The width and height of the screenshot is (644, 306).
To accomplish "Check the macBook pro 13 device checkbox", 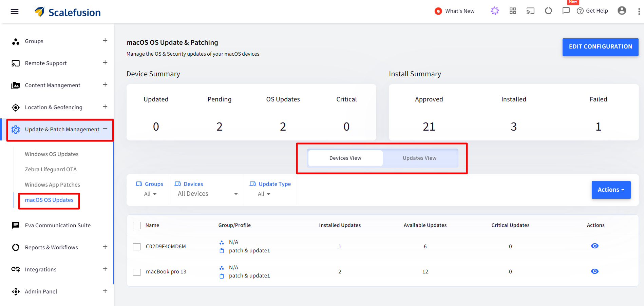I will click(137, 272).
